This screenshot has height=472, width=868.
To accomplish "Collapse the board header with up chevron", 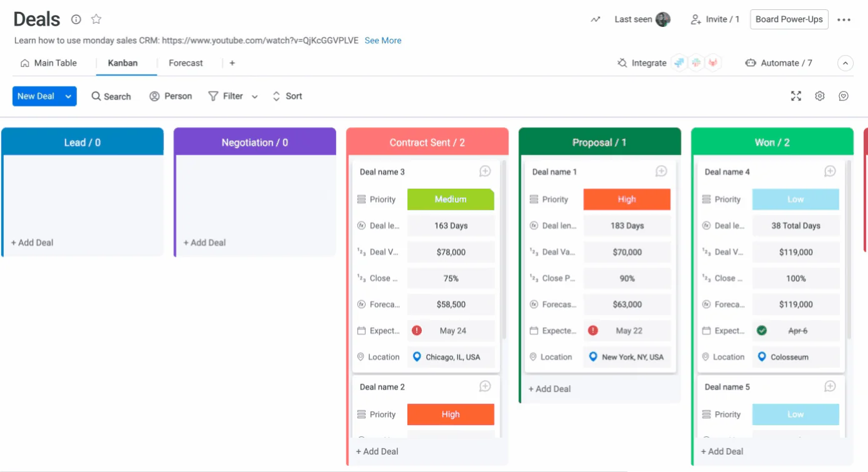I will 845,63.
